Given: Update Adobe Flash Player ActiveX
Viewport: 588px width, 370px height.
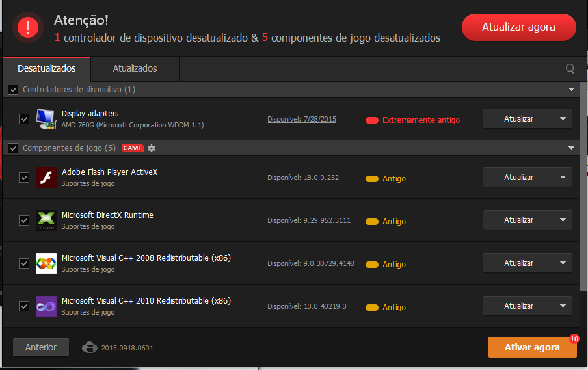Looking at the screenshot, I should click(518, 177).
